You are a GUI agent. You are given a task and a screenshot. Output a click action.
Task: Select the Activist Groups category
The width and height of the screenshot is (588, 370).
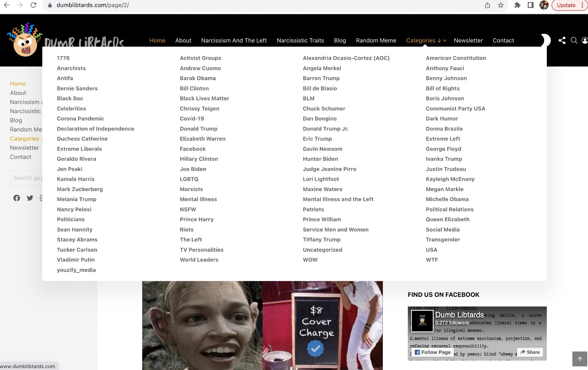pos(200,58)
